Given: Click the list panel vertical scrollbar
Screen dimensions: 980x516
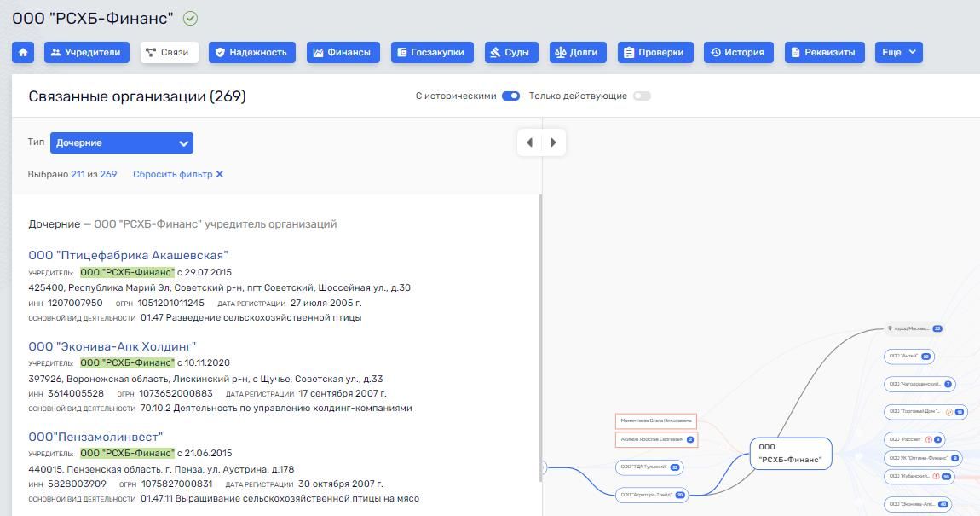Looking at the screenshot, I should (540, 338).
